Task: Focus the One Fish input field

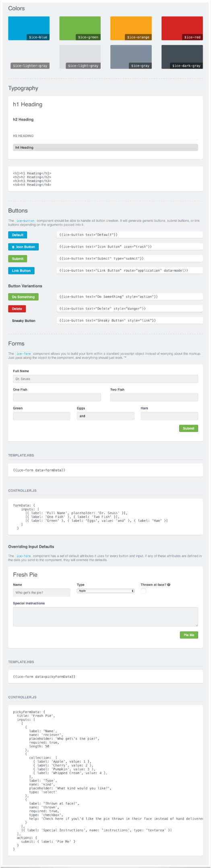Action: 57,397
